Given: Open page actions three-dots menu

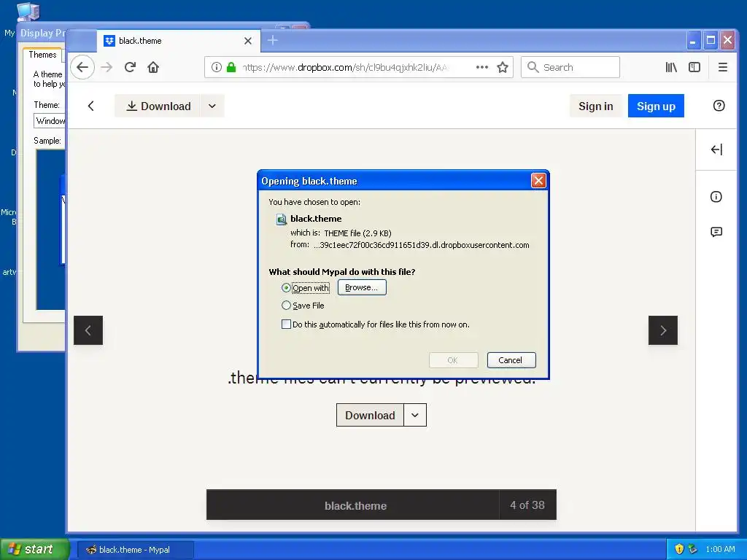Looking at the screenshot, I should (482, 67).
